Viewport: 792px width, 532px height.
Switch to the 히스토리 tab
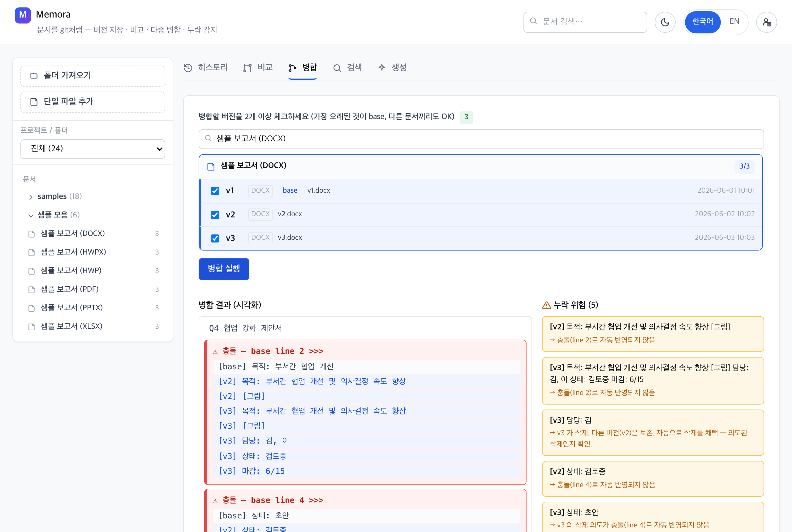pos(206,68)
